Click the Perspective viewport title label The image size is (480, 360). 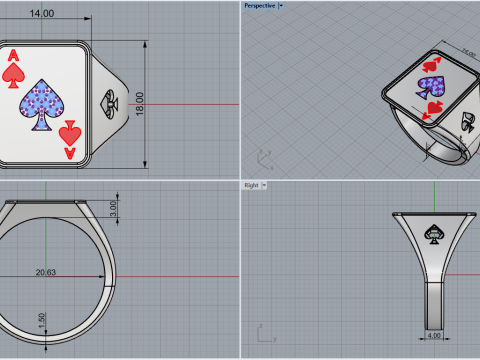[260, 6]
